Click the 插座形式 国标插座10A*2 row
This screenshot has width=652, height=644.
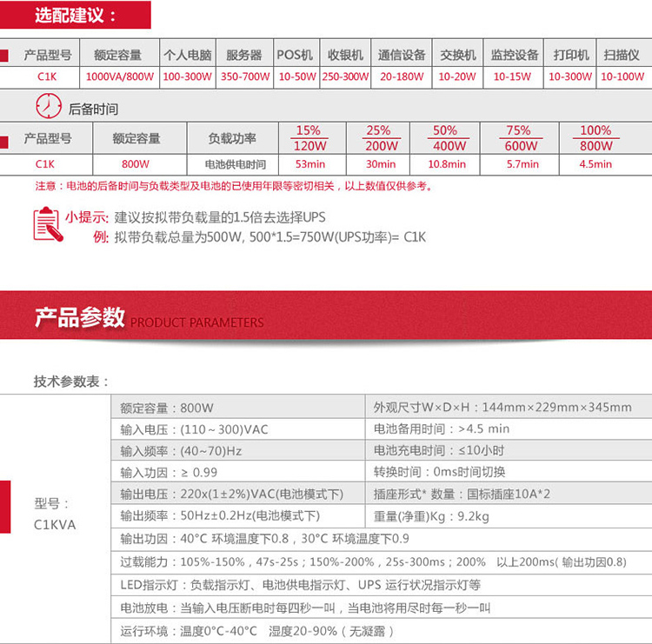(509, 494)
